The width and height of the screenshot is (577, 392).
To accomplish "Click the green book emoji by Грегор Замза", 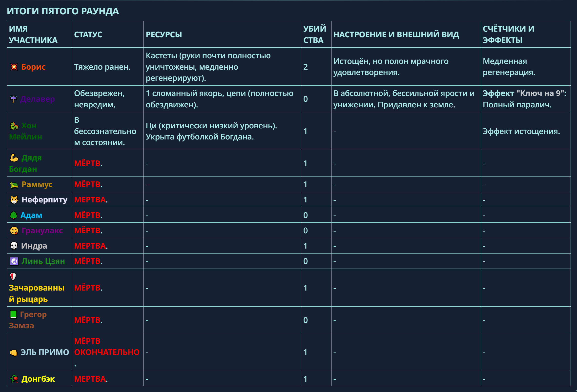I will tap(13, 314).
